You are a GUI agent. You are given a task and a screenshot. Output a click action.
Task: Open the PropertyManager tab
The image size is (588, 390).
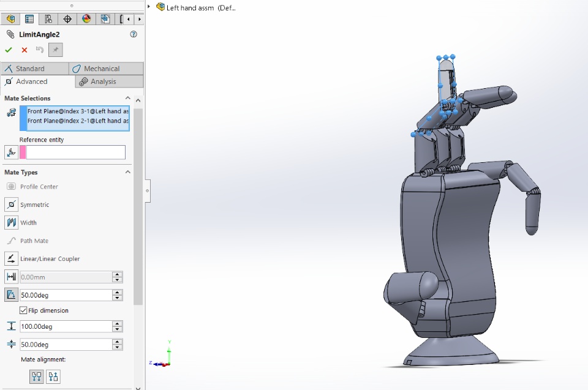point(29,19)
